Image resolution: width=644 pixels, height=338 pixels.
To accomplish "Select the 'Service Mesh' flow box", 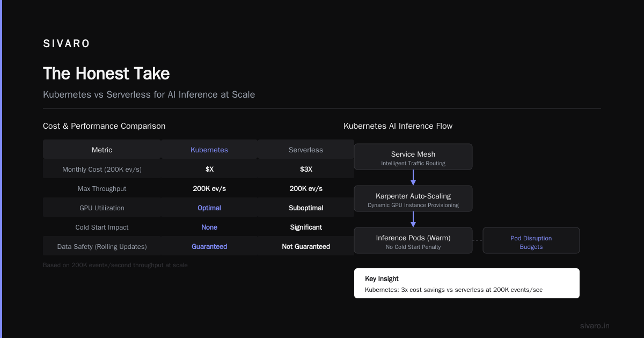I will coord(413,157).
